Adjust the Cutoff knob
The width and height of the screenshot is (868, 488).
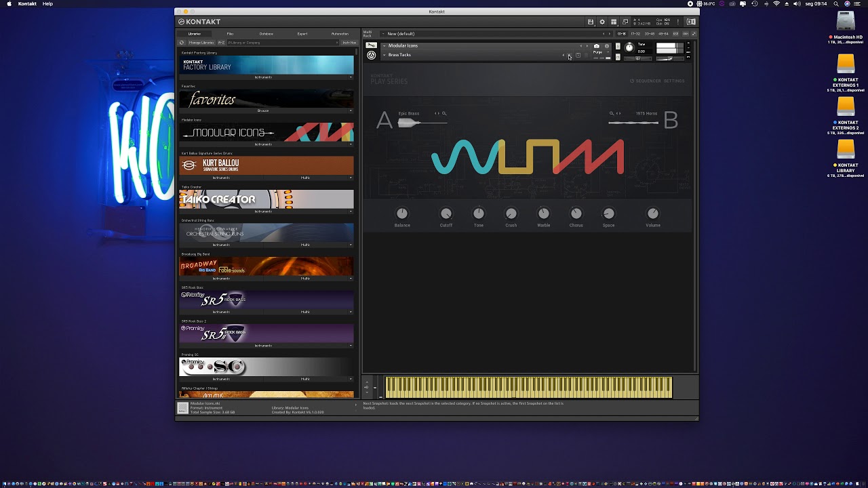pos(446,213)
